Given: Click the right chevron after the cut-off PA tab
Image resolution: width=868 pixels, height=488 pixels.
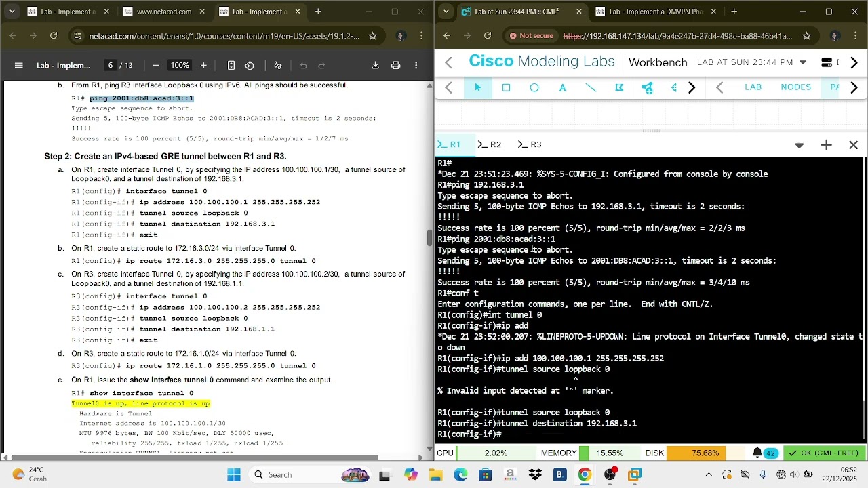Looking at the screenshot, I should [854, 87].
